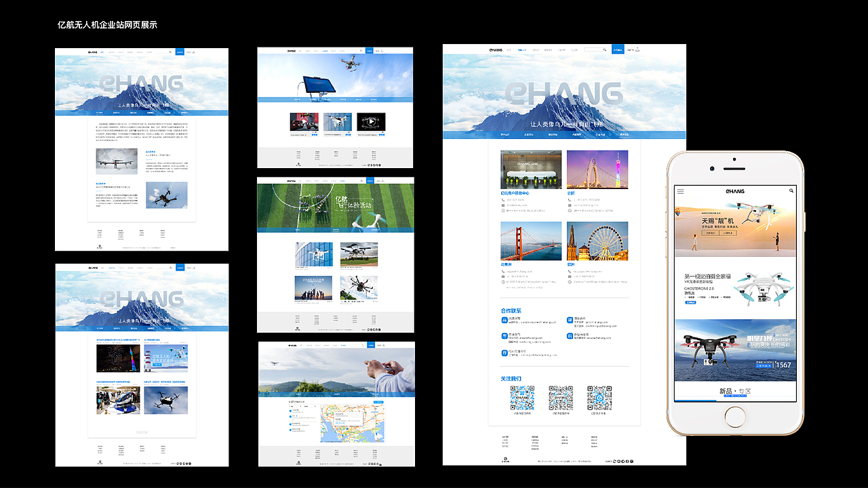Click search input in large contact page header

coord(594,49)
